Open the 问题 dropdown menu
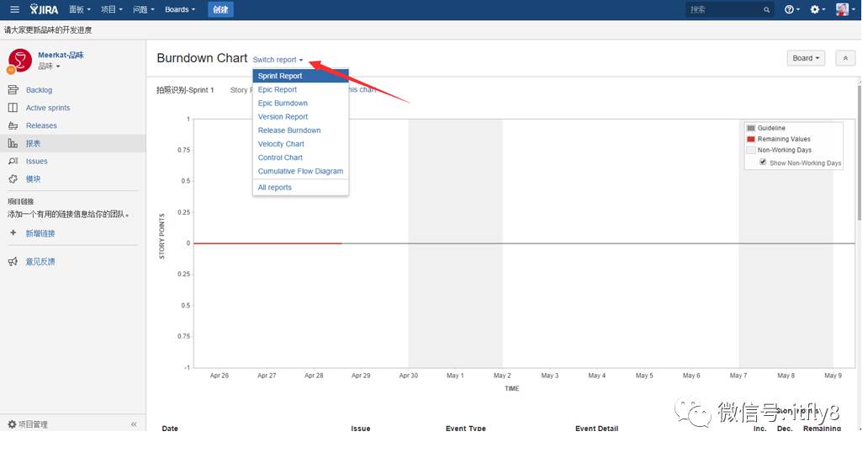The image size is (868, 453). (143, 9)
